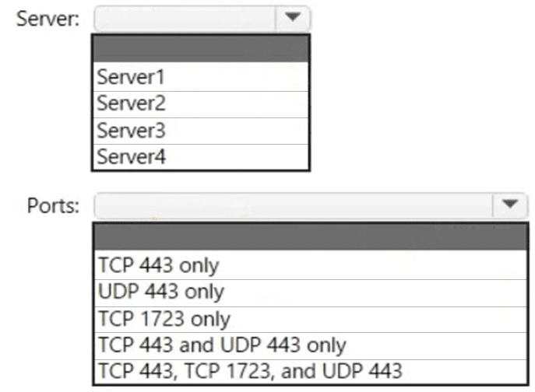535x392 pixels.
Task: Pick the TCP 1723 only option
Action: [310, 318]
